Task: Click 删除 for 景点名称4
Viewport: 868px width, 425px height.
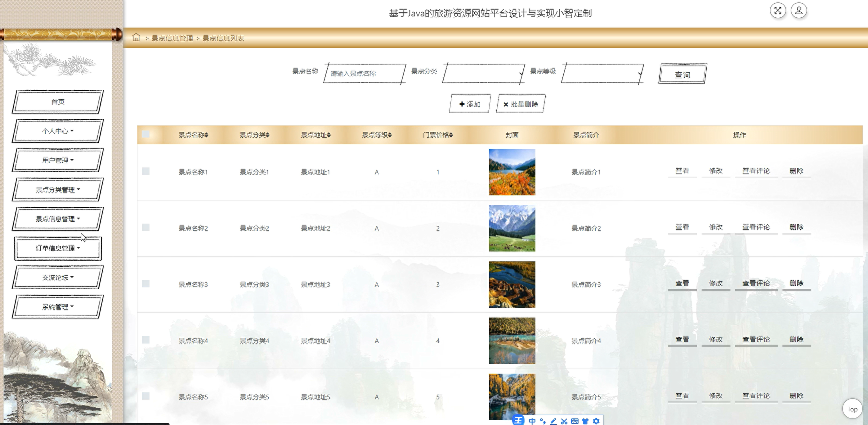Action: coord(797,340)
